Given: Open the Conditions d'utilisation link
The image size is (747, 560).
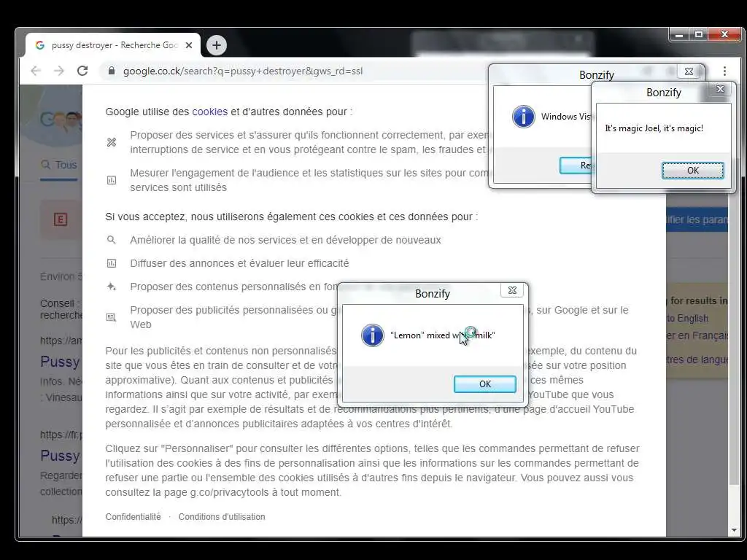Looking at the screenshot, I should (x=222, y=517).
